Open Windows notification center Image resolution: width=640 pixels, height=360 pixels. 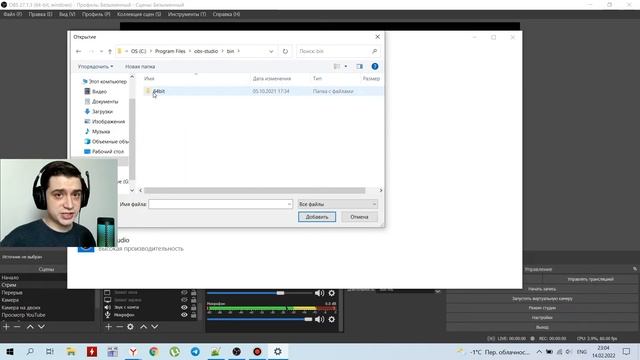click(627, 351)
